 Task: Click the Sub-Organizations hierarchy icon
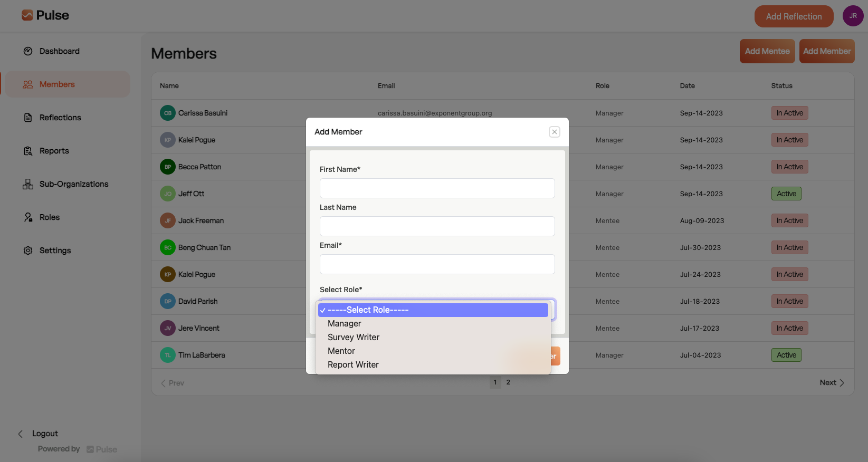click(28, 184)
